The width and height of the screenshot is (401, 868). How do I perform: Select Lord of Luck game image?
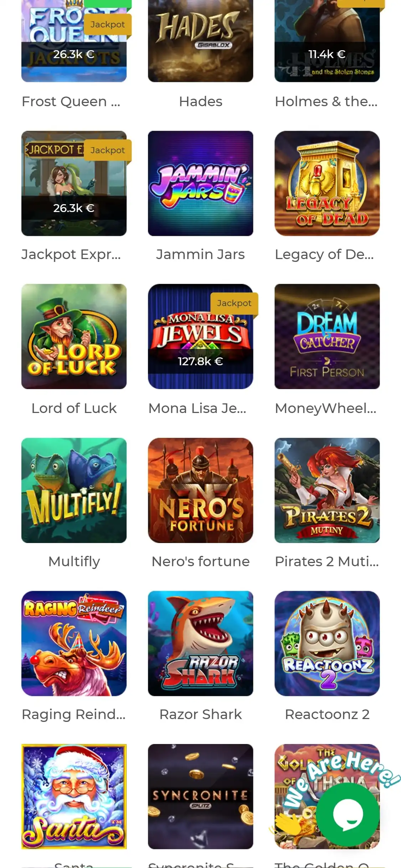click(74, 336)
